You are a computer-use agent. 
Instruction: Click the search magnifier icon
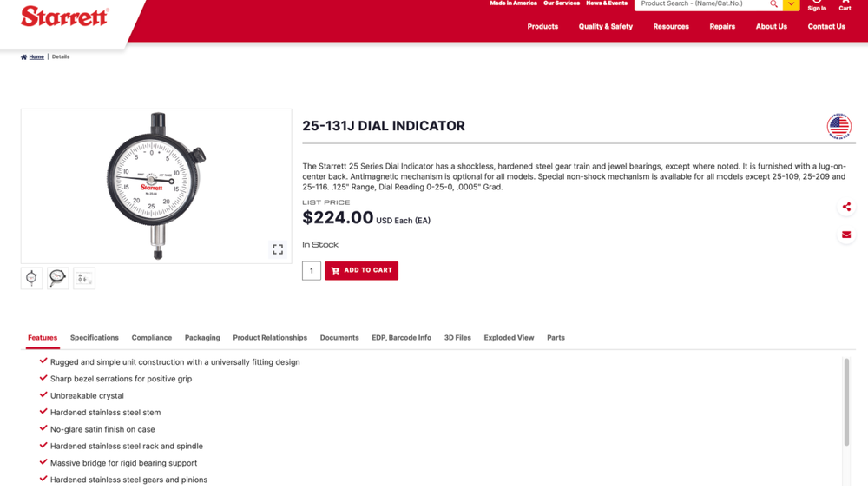click(x=773, y=4)
